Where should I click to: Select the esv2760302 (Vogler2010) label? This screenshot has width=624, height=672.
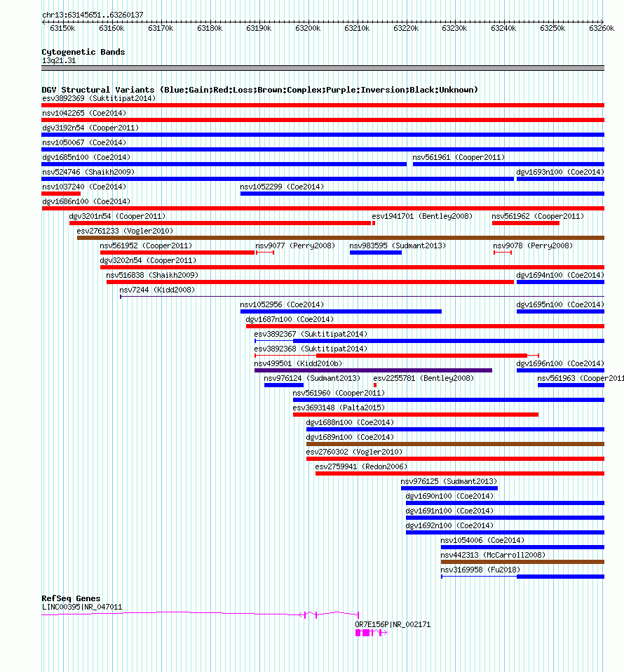click(354, 452)
